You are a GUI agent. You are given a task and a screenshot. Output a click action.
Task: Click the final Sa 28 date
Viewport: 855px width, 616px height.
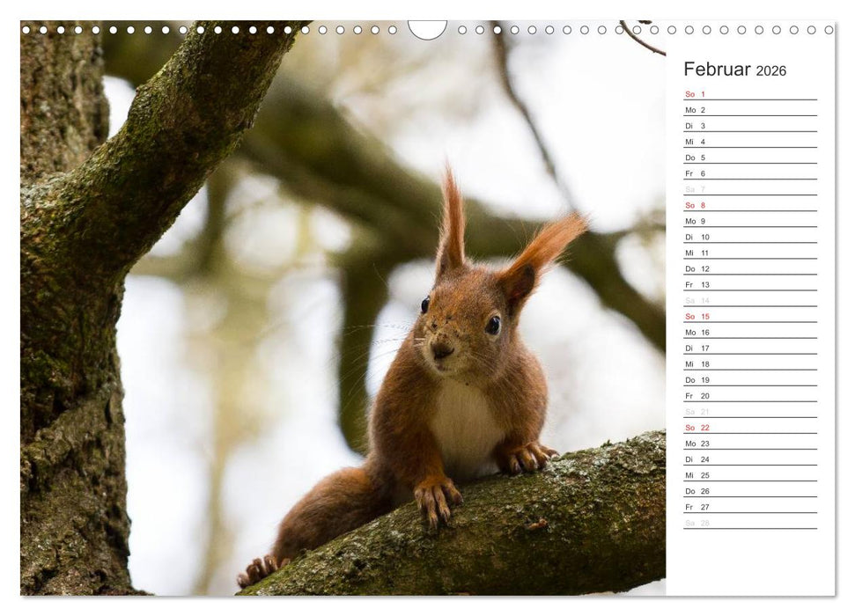coord(696,523)
